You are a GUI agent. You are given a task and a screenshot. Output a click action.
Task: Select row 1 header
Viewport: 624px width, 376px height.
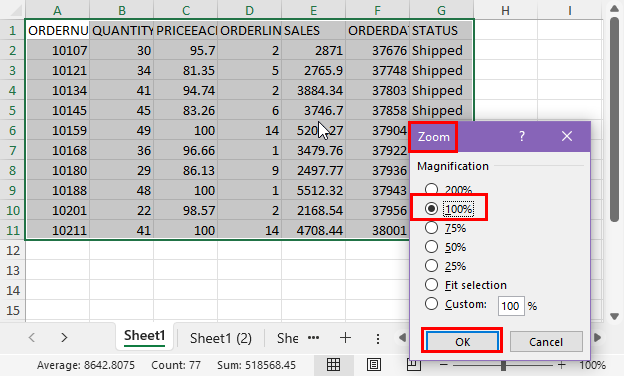click(x=13, y=30)
